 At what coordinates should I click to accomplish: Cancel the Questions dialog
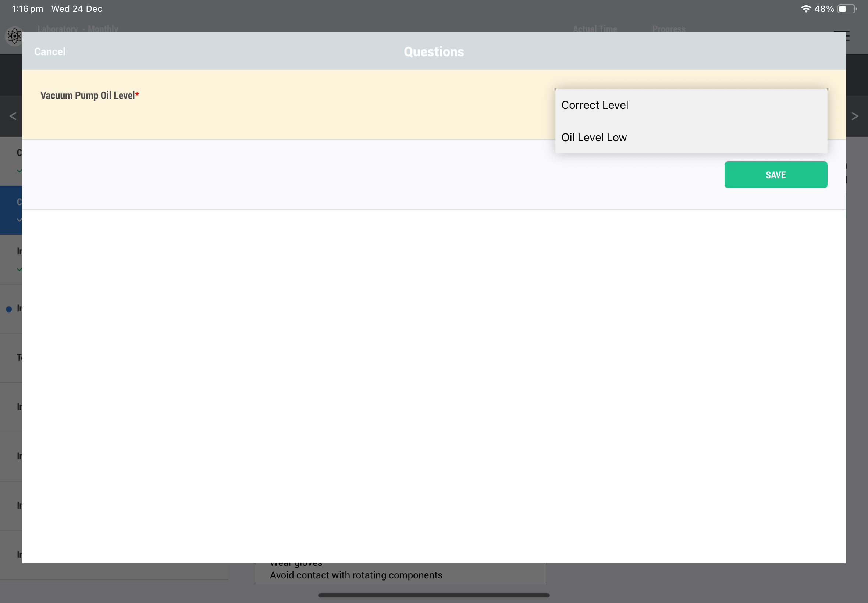pos(50,52)
